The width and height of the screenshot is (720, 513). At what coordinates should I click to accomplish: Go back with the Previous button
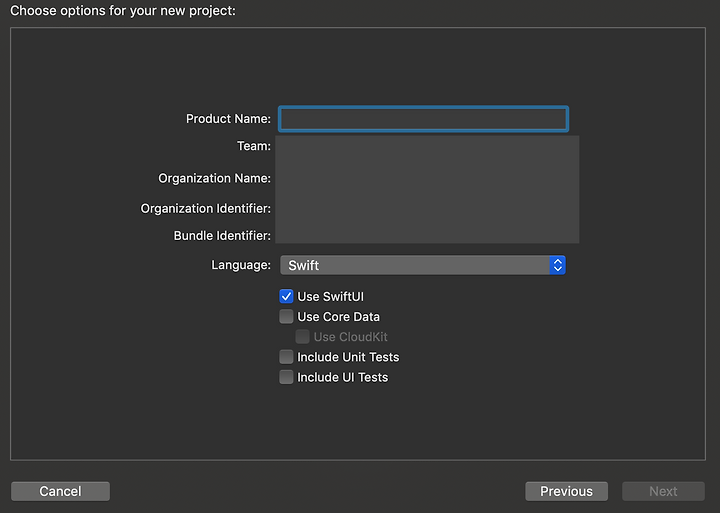(566, 491)
